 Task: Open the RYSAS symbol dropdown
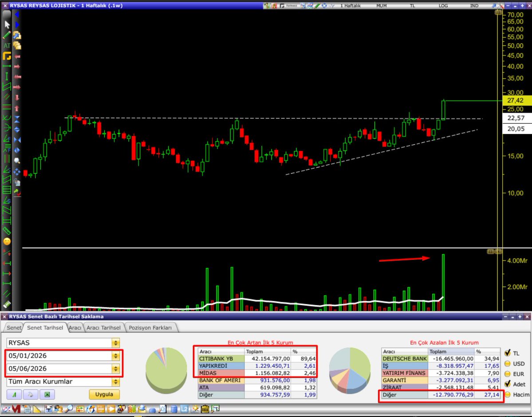pos(116,342)
